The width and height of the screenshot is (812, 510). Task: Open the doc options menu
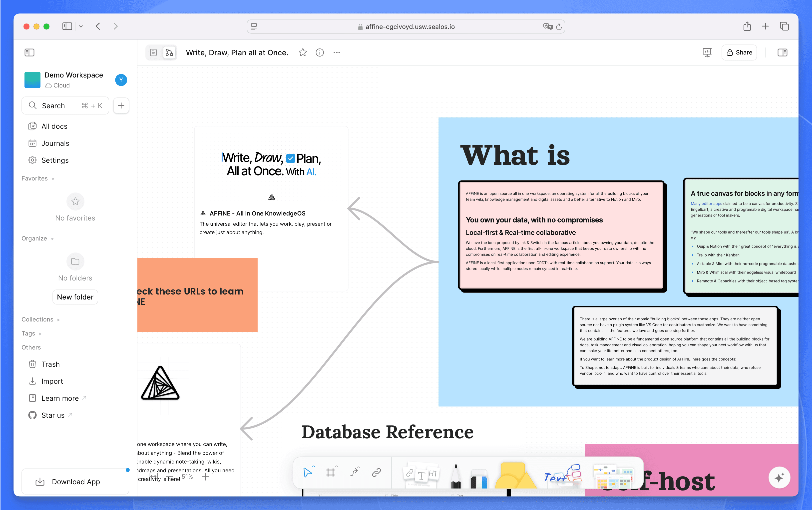pos(336,52)
